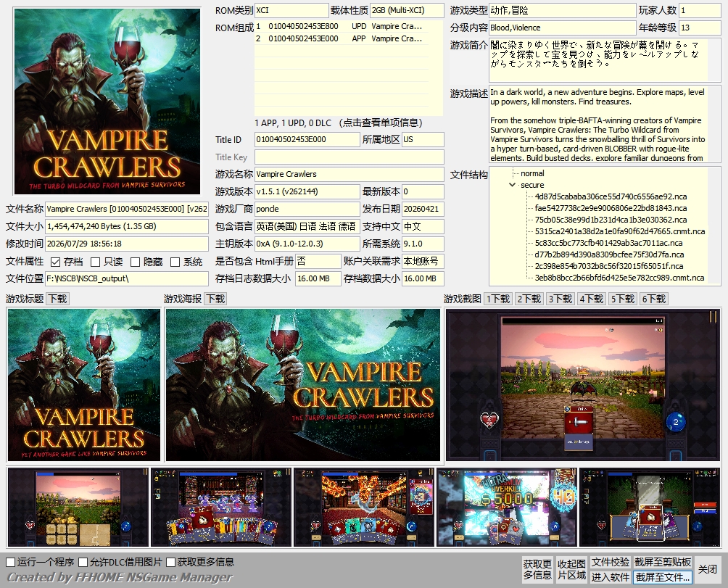Click 截屏至文件... button
Image resolution: width=728 pixels, height=588 pixels.
pyautogui.click(x=663, y=577)
